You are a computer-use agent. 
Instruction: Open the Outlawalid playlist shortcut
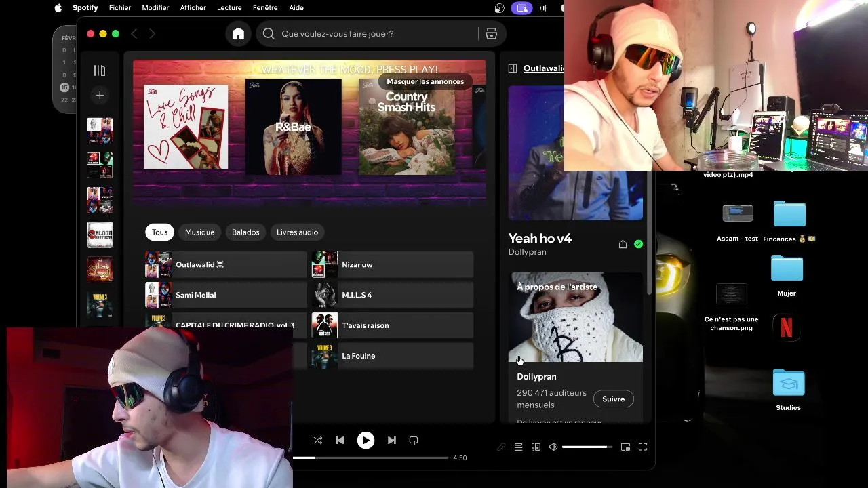[x=226, y=264]
